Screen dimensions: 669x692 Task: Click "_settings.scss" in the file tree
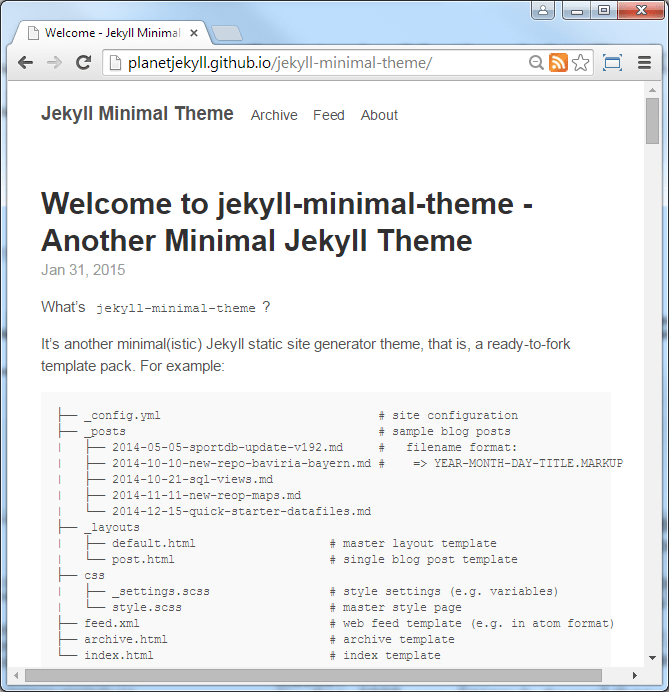pos(161,591)
